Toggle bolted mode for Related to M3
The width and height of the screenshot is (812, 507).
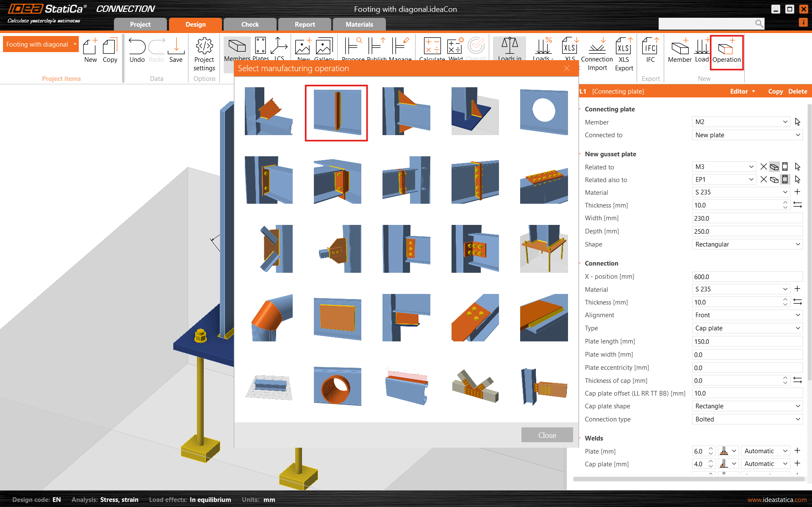(x=785, y=167)
